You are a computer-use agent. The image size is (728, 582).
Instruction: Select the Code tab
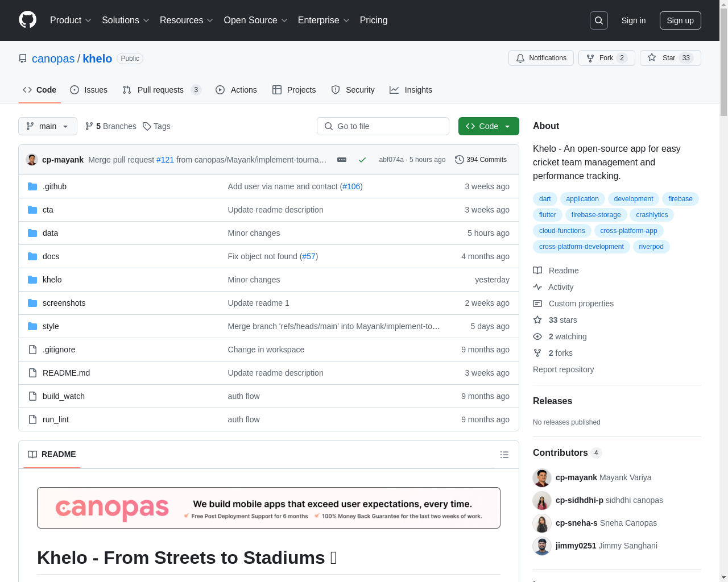click(x=40, y=90)
